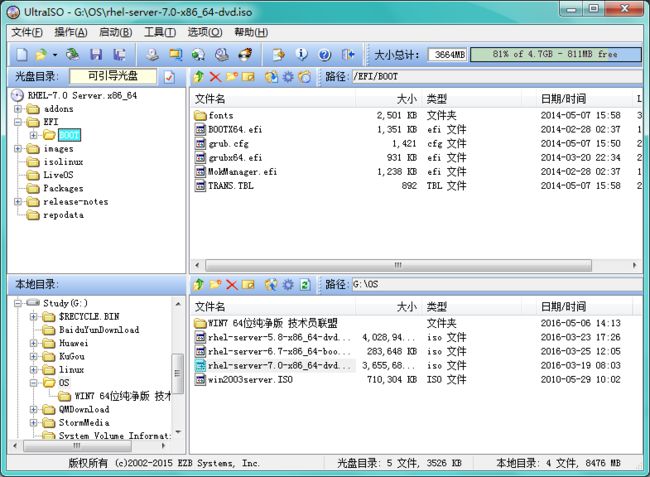Click the gear icon in the local pane toolbar
This screenshot has width=650, height=477.
pos(288,284)
